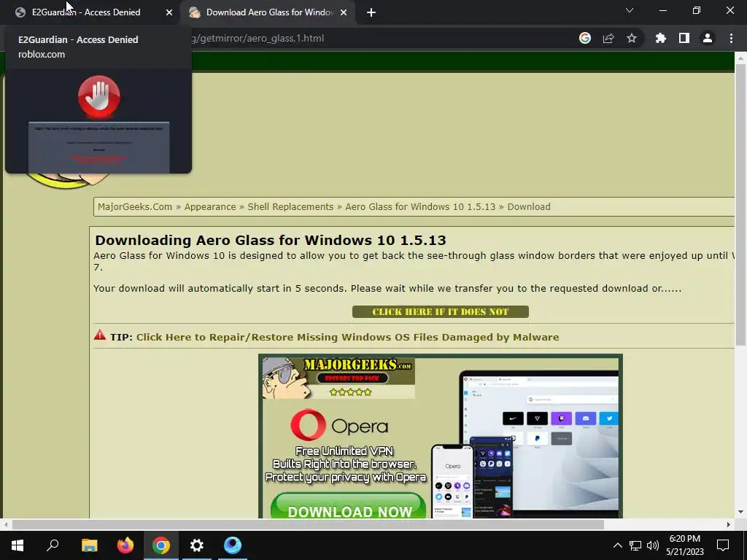Go to MajorGeeks.Com breadcrumb link

pyautogui.click(x=135, y=206)
